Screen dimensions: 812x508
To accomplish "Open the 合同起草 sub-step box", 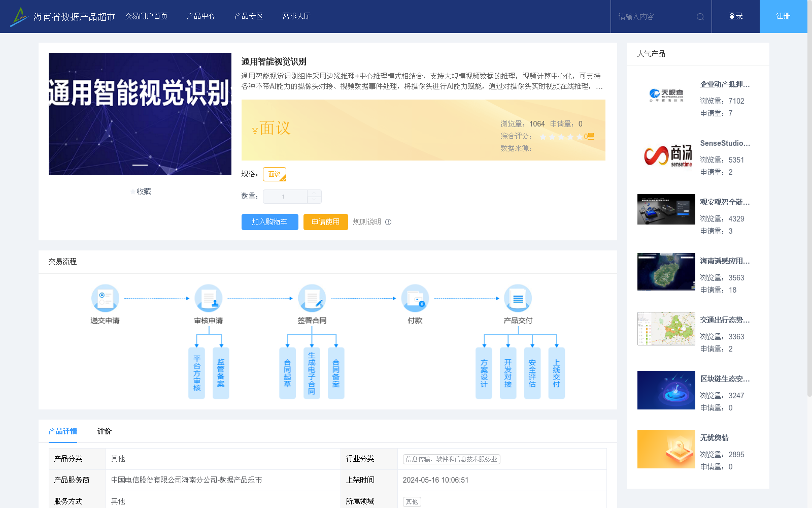I will tap(287, 373).
